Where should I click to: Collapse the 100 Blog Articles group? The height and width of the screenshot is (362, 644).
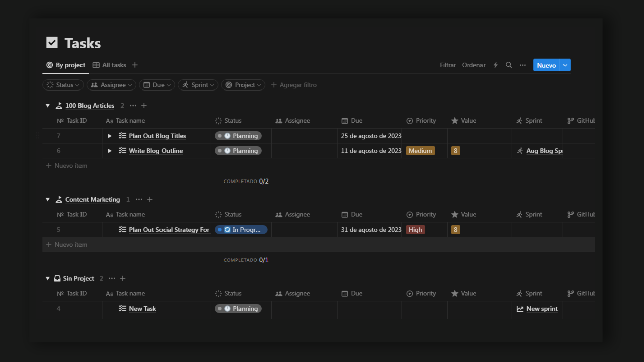(x=48, y=106)
